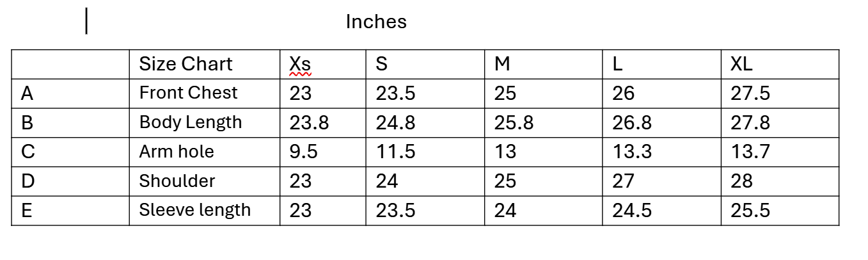Select the XL column header cell
The width and height of the screenshot is (868, 260).
[780, 64]
